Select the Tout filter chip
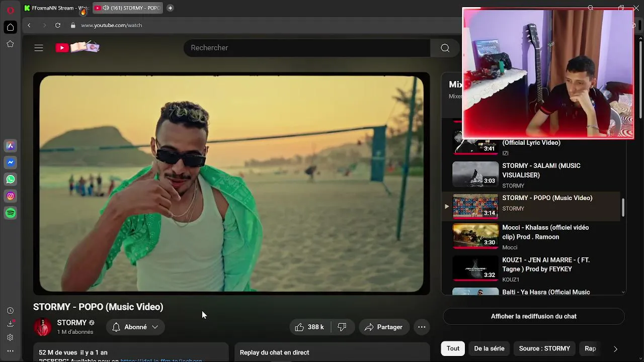This screenshot has width=644, height=362. (453, 348)
